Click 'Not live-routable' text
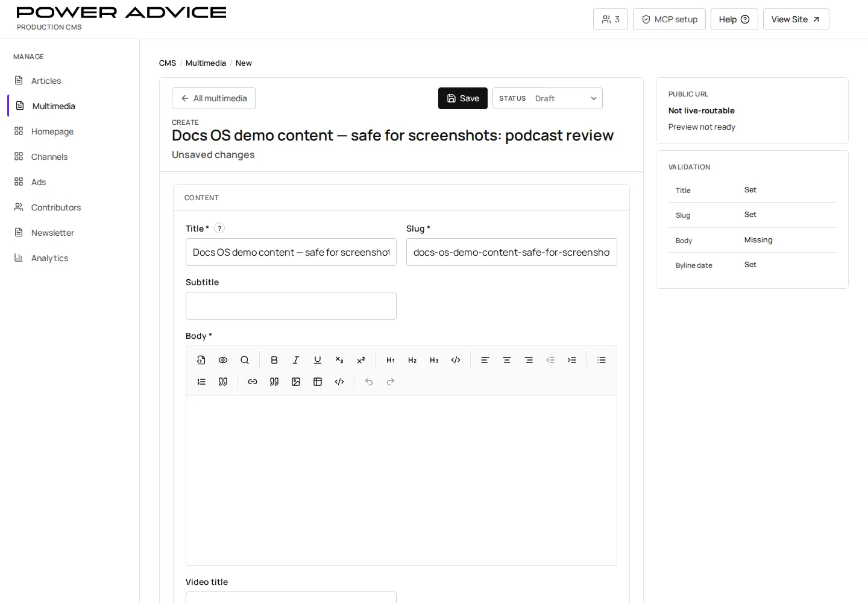Image resolution: width=868 pixels, height=603 pixels. tap(702, 110)
